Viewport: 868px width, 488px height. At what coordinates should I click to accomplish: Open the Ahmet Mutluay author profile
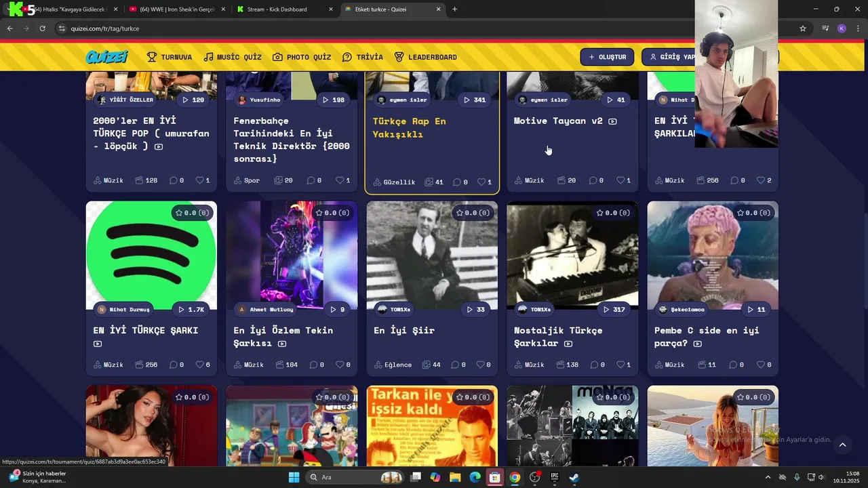[x=266, y=309]
